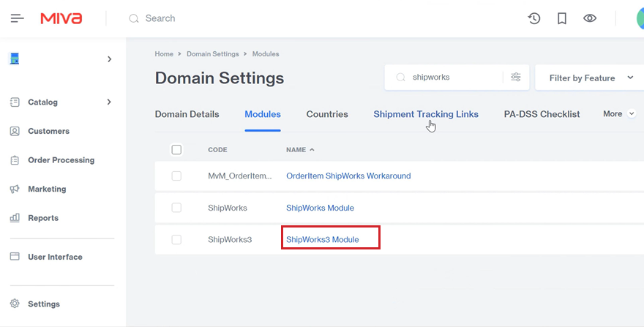Open the More tabs dropdown
This screenshot has width=644, height=327.
[x=619, y=114]
